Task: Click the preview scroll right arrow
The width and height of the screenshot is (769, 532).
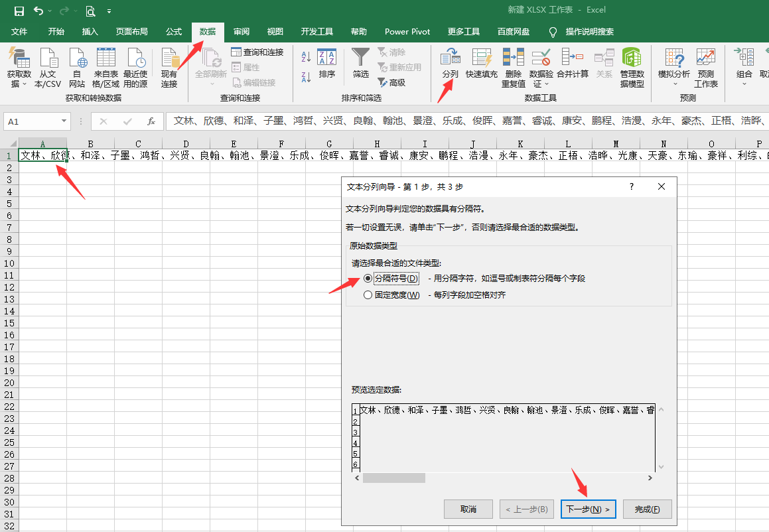Action: click(x=650, y=478)
